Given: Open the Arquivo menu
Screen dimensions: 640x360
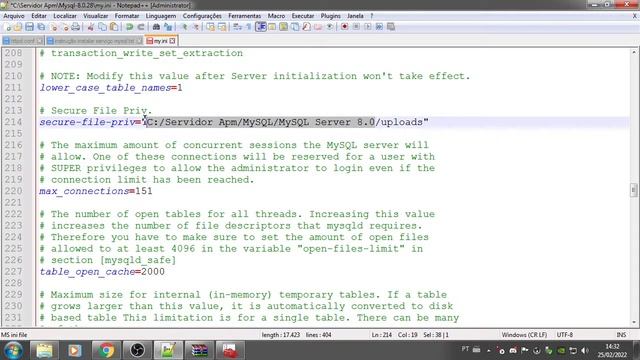Looking at the screenshot, I should point(13,16).
